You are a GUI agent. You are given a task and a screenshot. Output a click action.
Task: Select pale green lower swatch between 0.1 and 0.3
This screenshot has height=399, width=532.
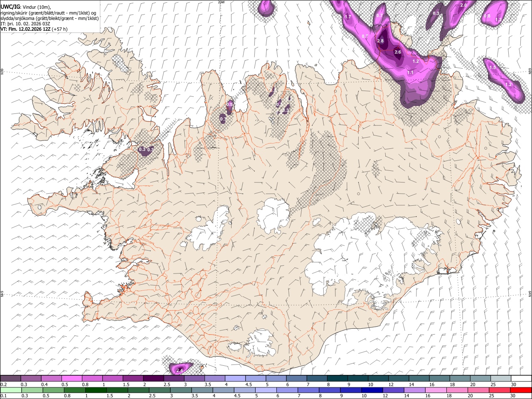[x=11, y=390]
